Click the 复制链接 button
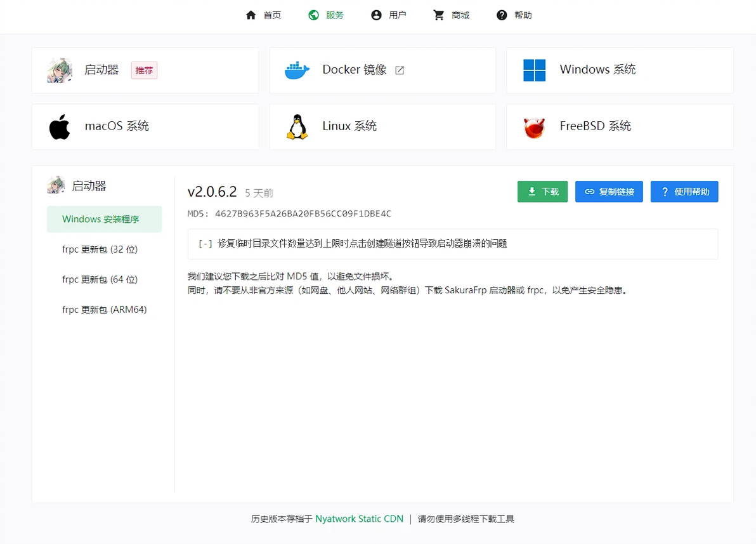 (x=609, y=192)
